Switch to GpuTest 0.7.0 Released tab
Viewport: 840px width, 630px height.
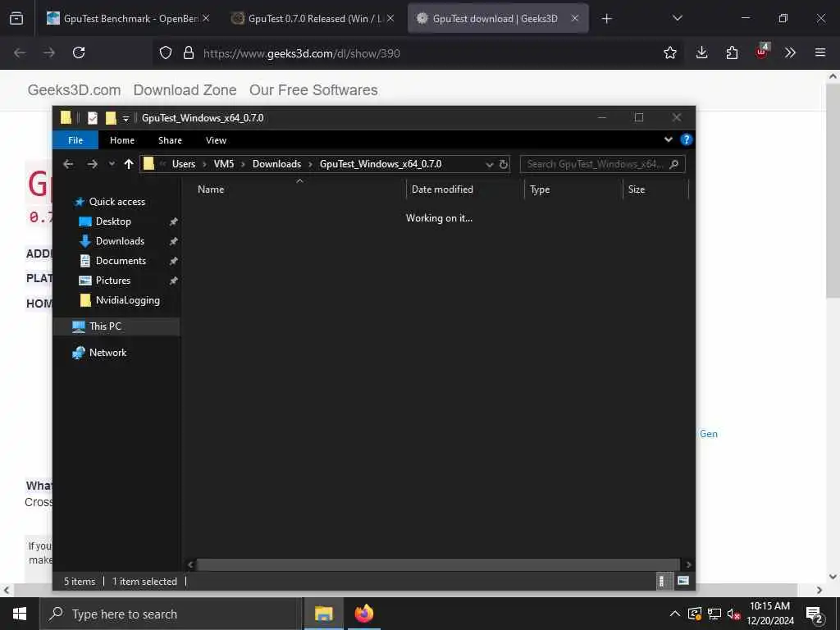313,19
